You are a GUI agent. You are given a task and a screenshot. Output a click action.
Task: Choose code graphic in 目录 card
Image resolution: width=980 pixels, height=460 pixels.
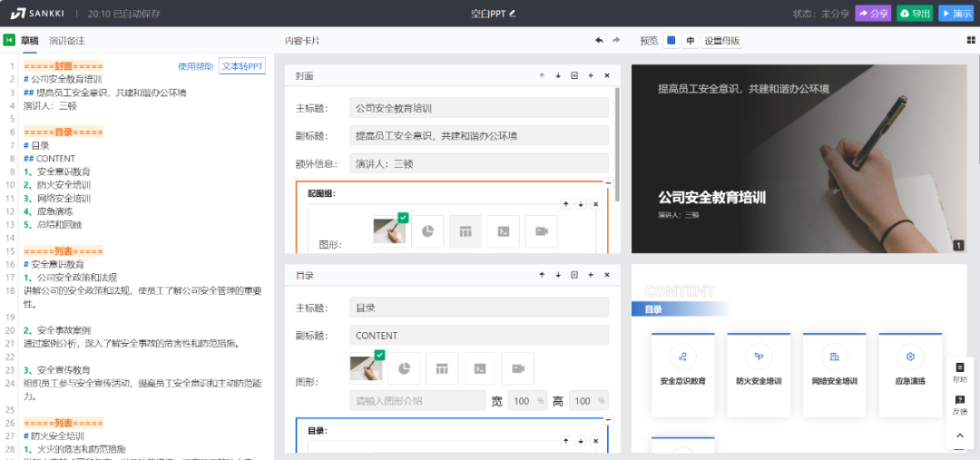tap(480, 368)
